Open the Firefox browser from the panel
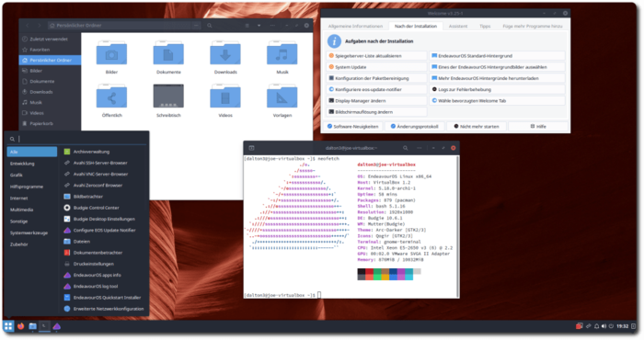This screenshot has width=644, height=340. pos(20,326)
